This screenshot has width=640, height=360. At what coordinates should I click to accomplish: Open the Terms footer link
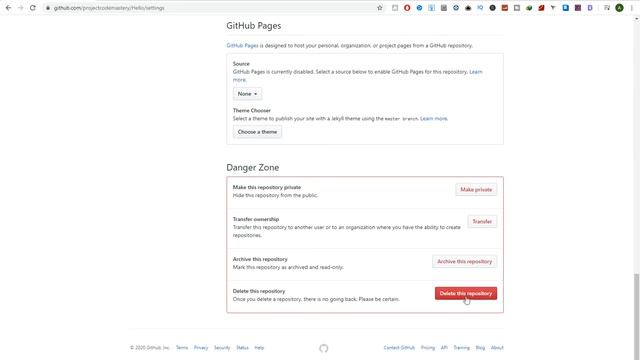(182, 348)
